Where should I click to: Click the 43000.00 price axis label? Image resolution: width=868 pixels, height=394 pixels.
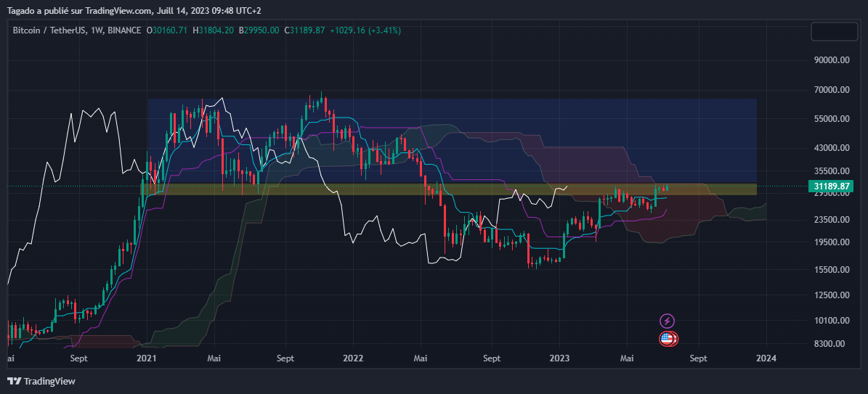click(x=831, y=148)
